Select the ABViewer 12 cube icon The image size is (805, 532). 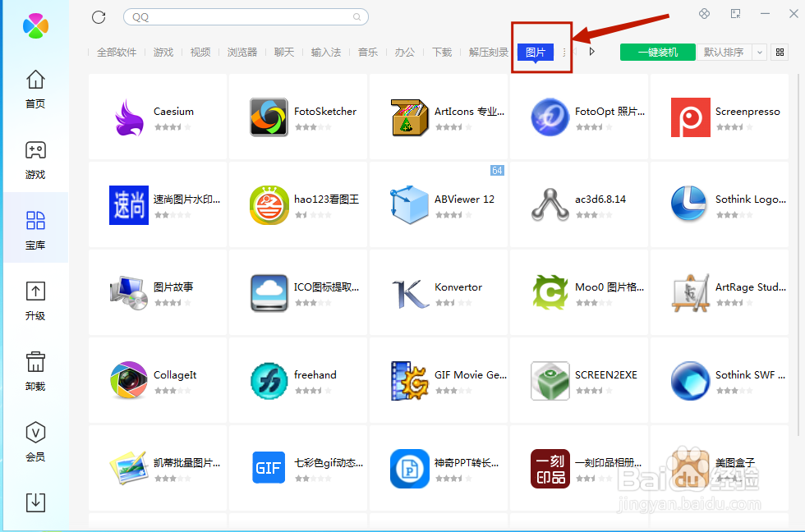pos(409,205)
